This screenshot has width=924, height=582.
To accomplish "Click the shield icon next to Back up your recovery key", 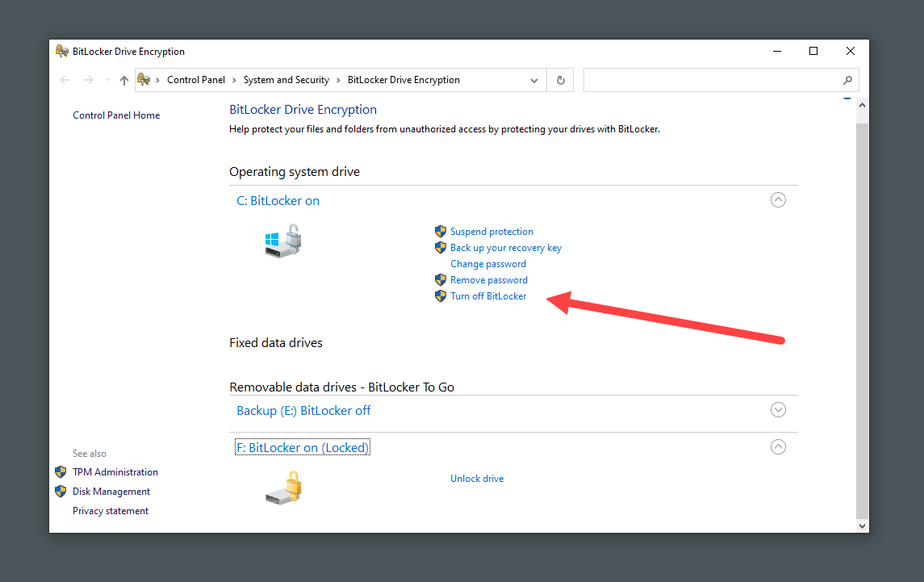I will coord(440,248).
